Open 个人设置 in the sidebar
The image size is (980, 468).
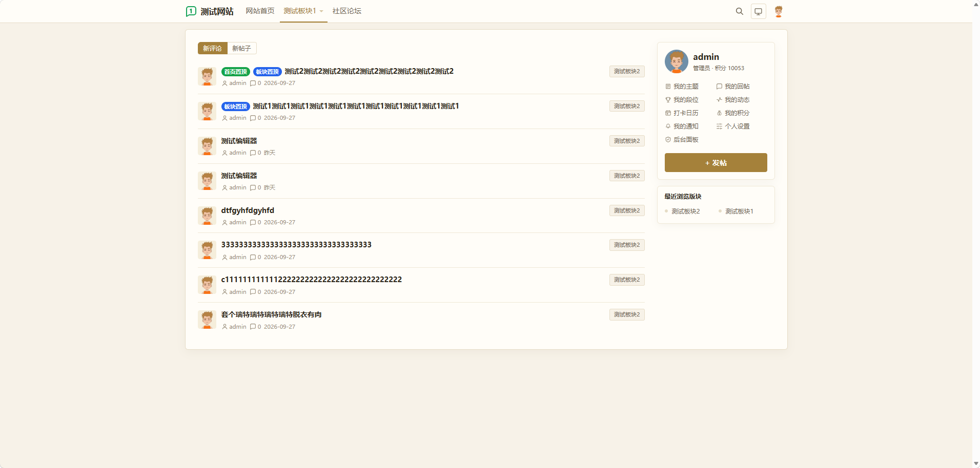click(733, 126)
